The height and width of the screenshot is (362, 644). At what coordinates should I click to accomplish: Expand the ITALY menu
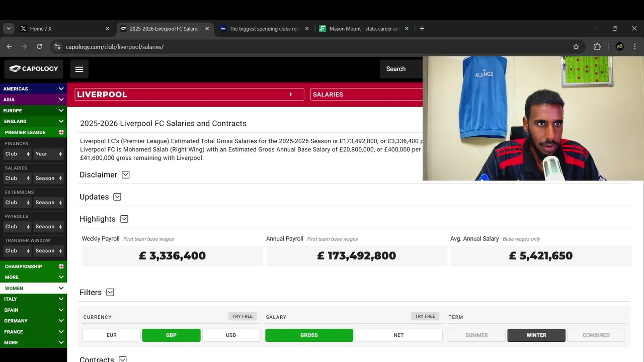coord(33,299)
